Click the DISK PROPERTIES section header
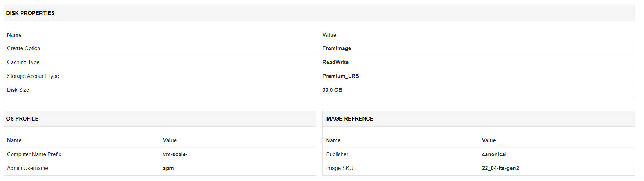The image size is (644, 181). click(x=31, y=13)
